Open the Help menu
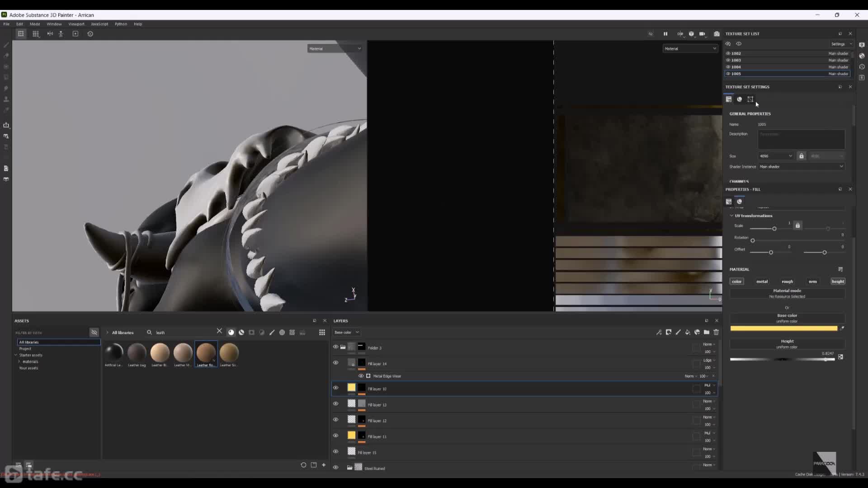This screenshot has width=868, height=488. (x=138, y=24)
